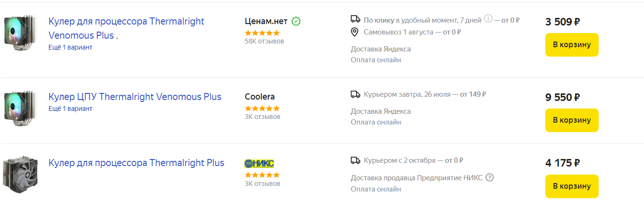Add the 9 550 ₽ cooler to cart

pos(571,120)
